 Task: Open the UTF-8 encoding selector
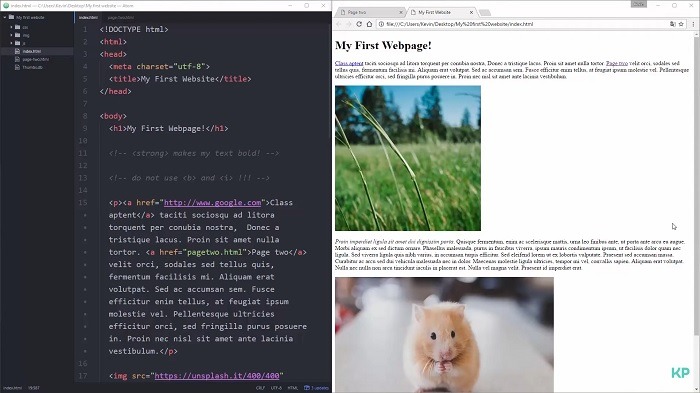[276, 388]
